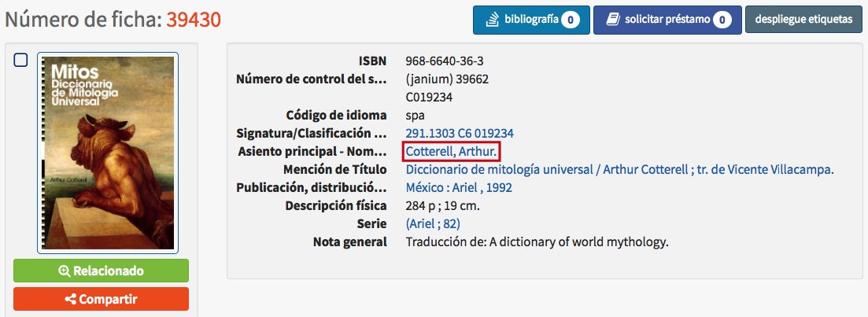This screenshot has height=317, width=868.
Task: Click the bibliografía count badge
Action: pyautogui.click(x=571, y=20)
